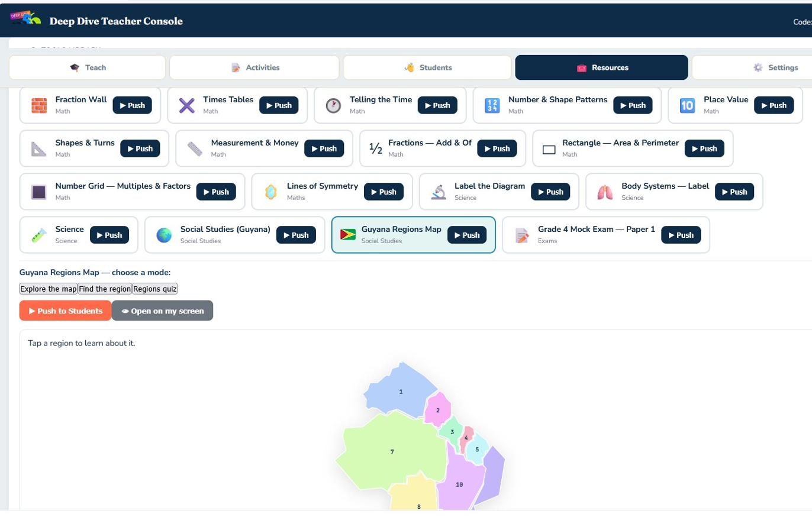
Task: Click the Telling the Time clock icon
Action: pyautogui.click(x=333, y=106)
